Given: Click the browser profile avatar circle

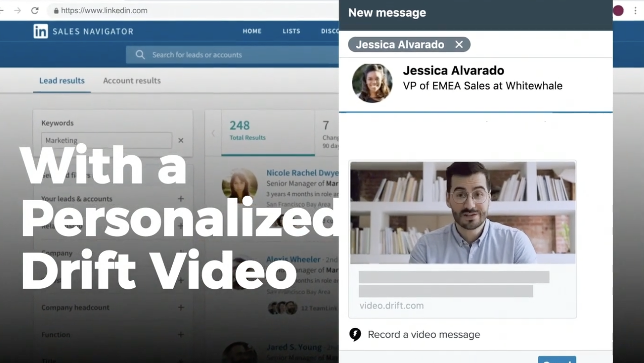Looking at the screenshot, I should tap(618, 11).
